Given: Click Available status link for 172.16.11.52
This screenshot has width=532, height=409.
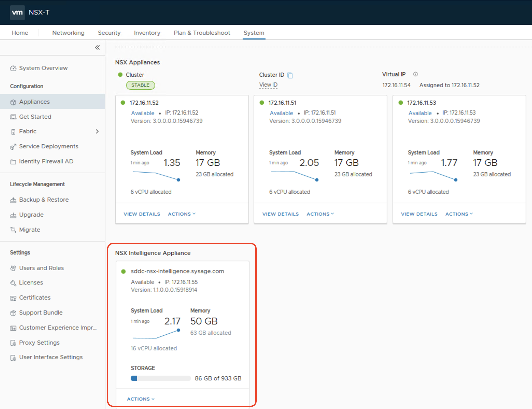Looking at the screenshot, I should [x=143, y=113].
